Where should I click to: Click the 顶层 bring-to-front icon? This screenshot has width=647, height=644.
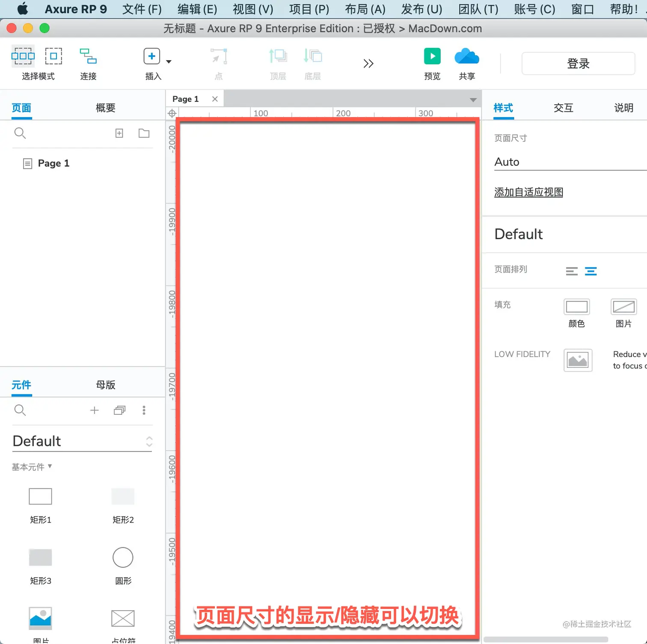pyautogui.click(x=278, y=56)
